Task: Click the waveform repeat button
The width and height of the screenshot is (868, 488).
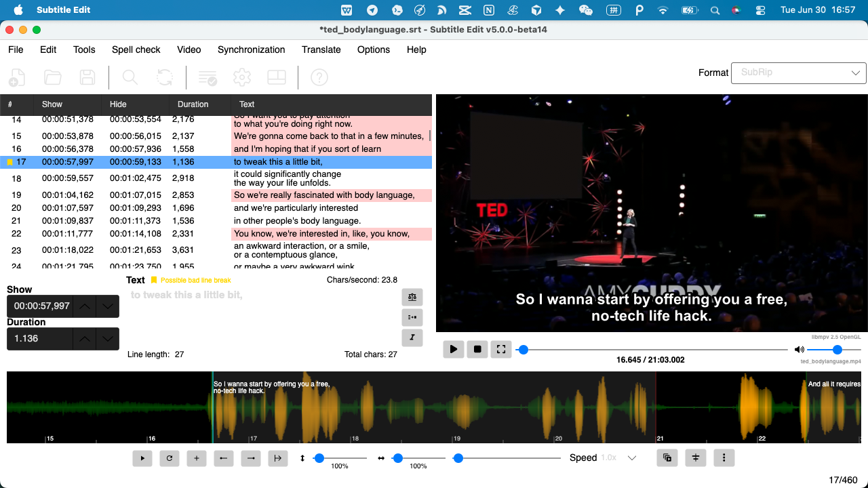Action: pyautogui.click(x=170, y=458)
